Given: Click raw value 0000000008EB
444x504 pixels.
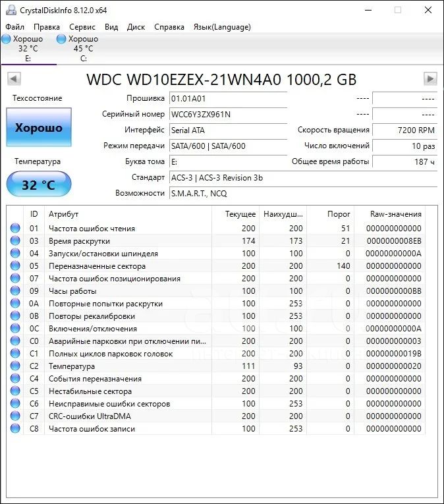Looking at the screenshot, I should (394, 240).
